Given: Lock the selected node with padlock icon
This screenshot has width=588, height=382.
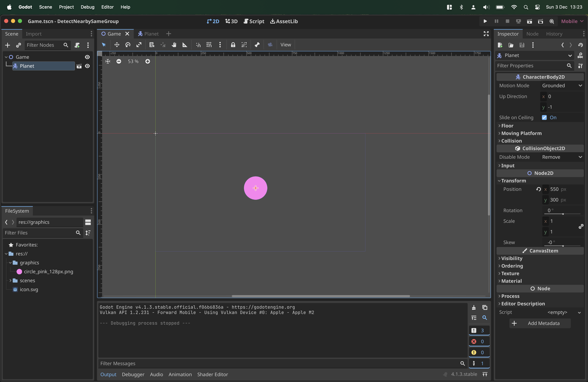Looking at the screenshot, I should click(233, 45).
